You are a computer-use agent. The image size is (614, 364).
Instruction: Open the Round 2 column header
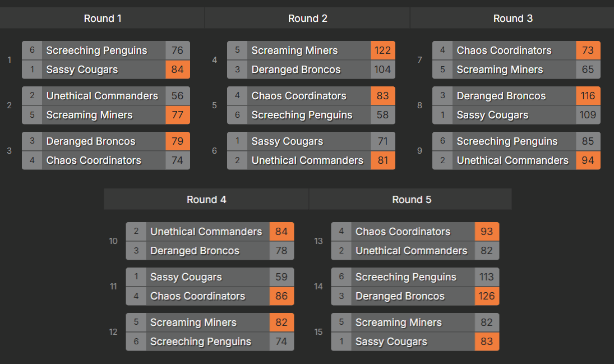307,19
